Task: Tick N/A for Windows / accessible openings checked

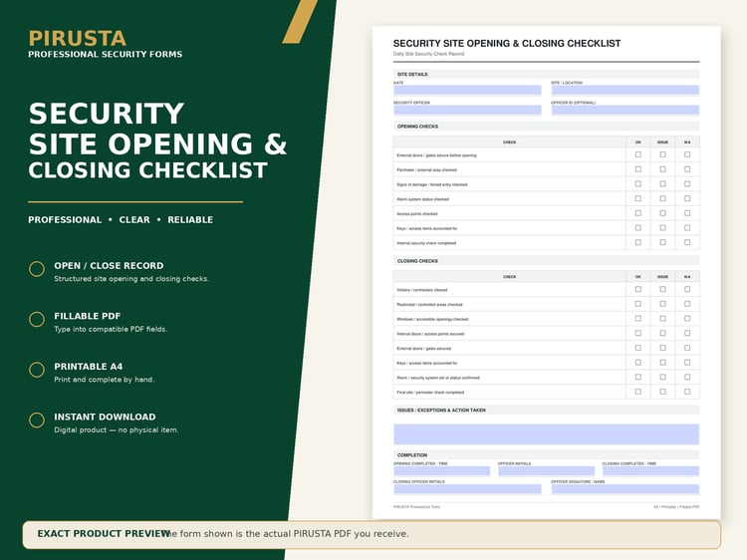Action: [687, 319]
